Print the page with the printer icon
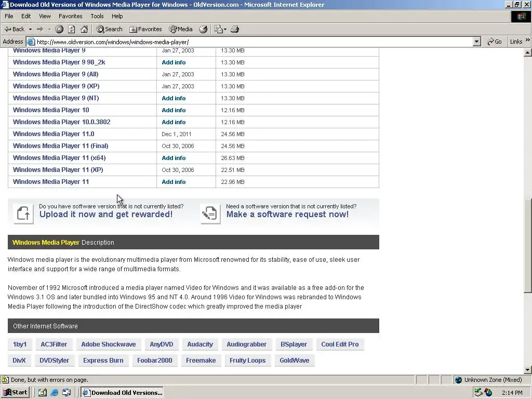This screenshot has height=399, width=532. [x=235, y=29]
